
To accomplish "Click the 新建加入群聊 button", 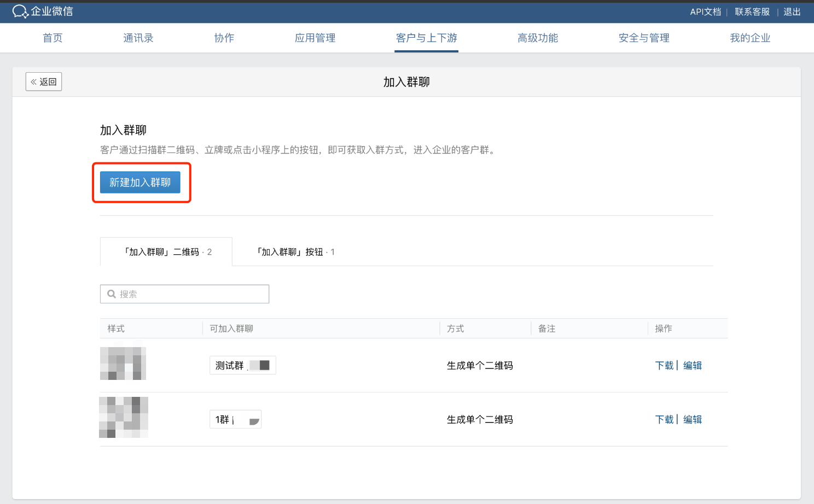I will tap(140, 182).
